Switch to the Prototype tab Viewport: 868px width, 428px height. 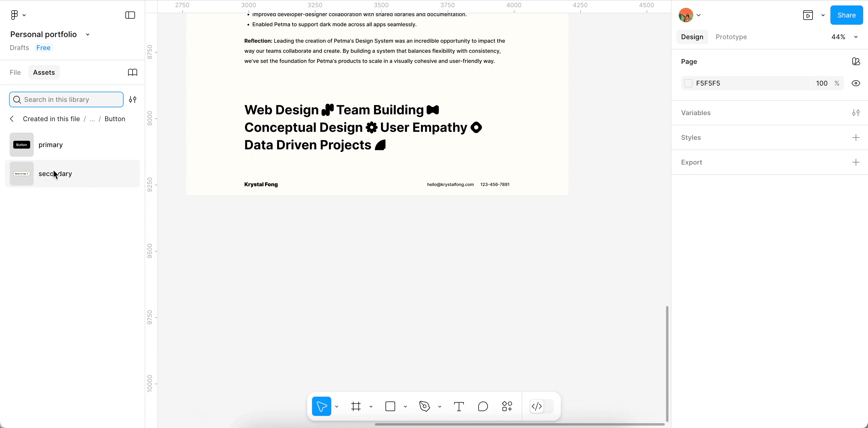tap(731, 37)
